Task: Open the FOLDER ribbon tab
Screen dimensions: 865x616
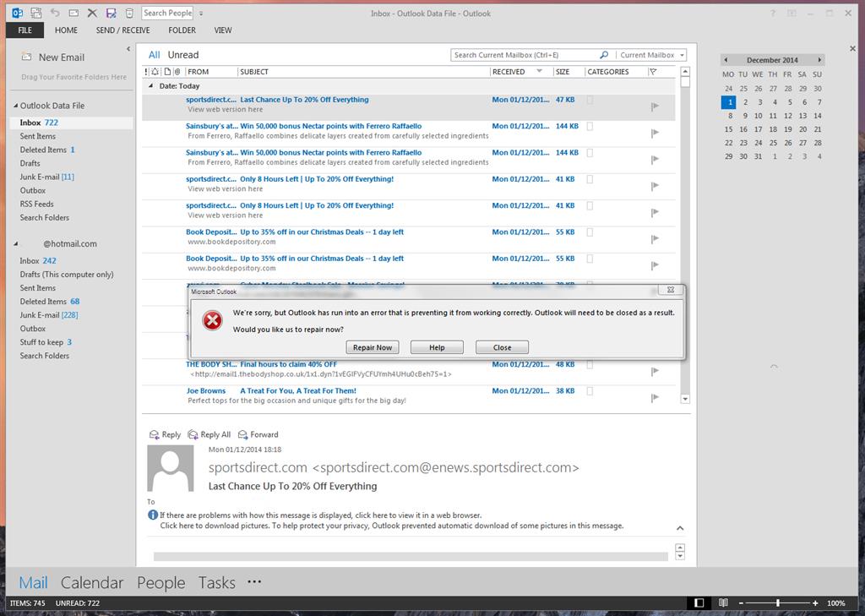Action: [x=182, y=30]
